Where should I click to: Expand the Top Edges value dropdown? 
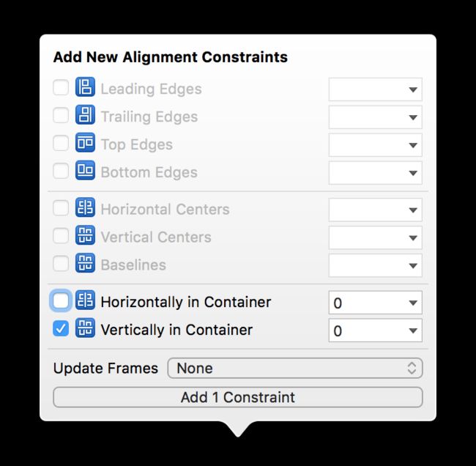412,145
